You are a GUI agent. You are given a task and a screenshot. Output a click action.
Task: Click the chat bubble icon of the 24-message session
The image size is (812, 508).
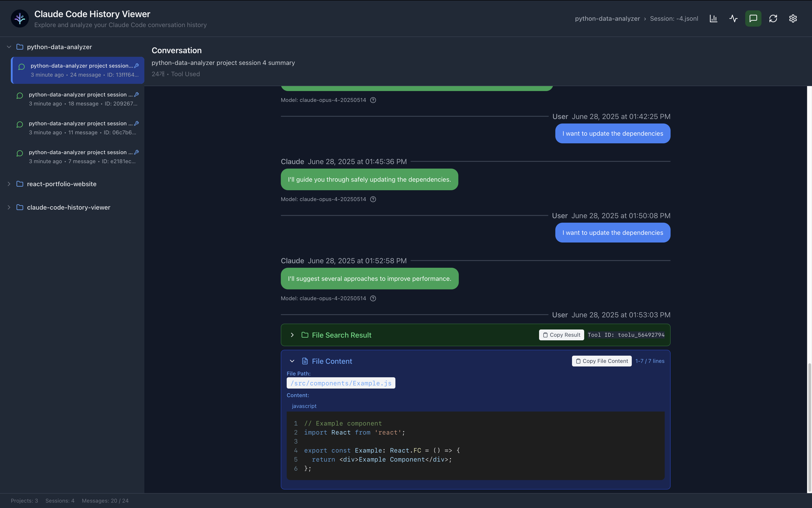[21, 67]
